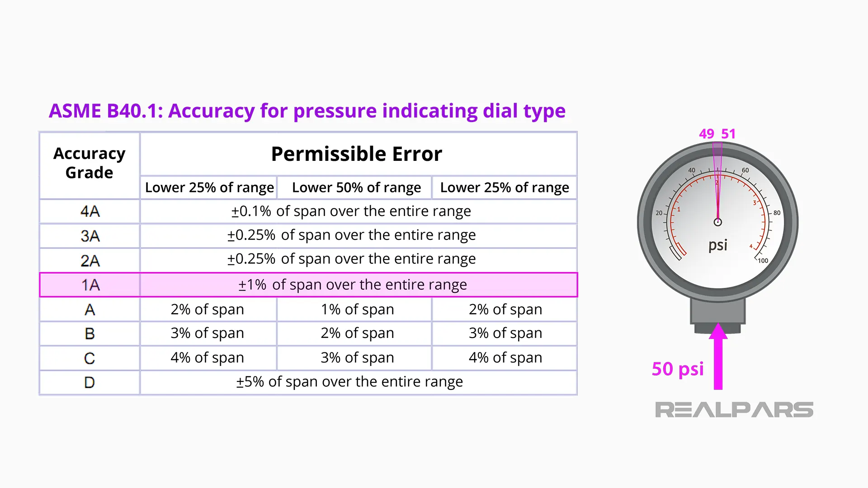Screen dimensions: 868x488
Task: Toggle the Grade D permissible error row
Action: click(x=308, y=381)
